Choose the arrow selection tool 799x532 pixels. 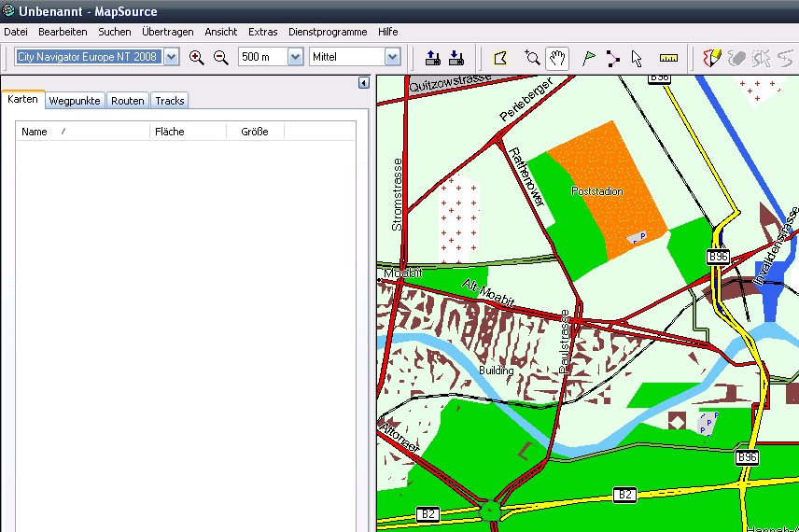point(637,57)
